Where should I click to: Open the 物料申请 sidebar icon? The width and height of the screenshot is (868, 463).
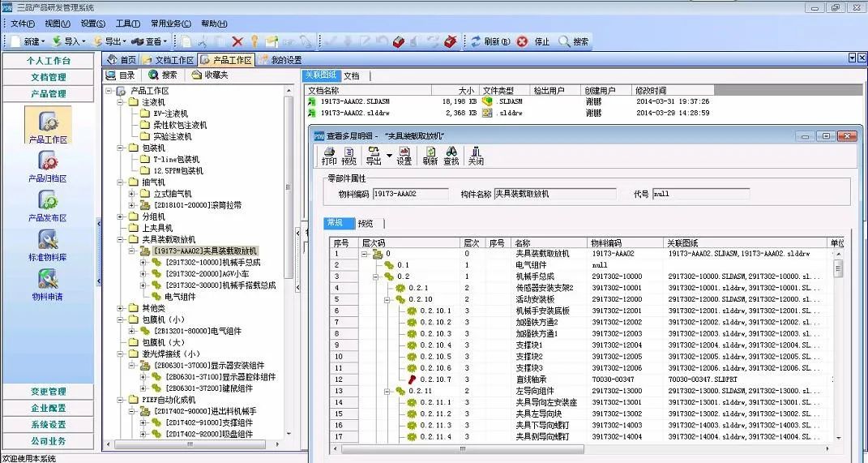(x=48, y=284)
